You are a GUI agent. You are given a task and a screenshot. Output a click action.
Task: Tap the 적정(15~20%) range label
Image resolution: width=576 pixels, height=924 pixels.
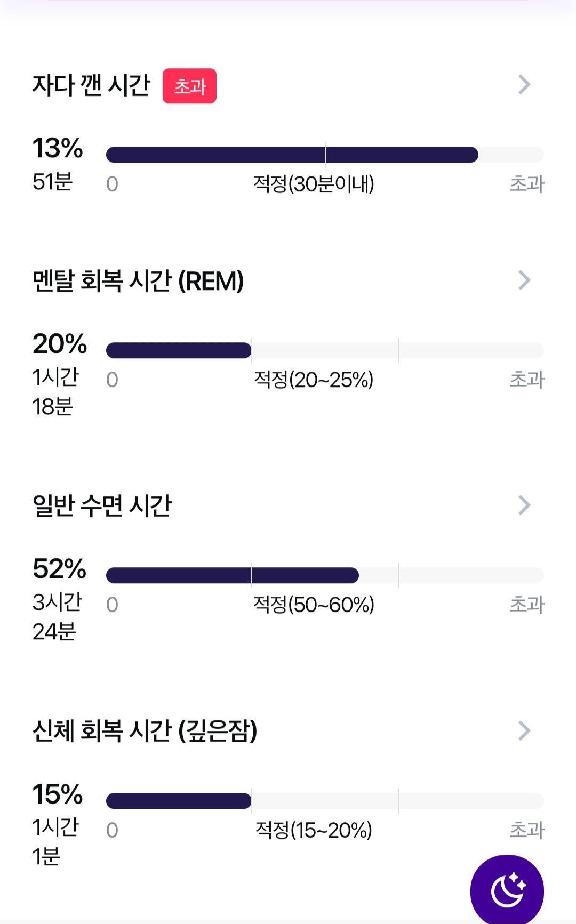click(314, 830)
